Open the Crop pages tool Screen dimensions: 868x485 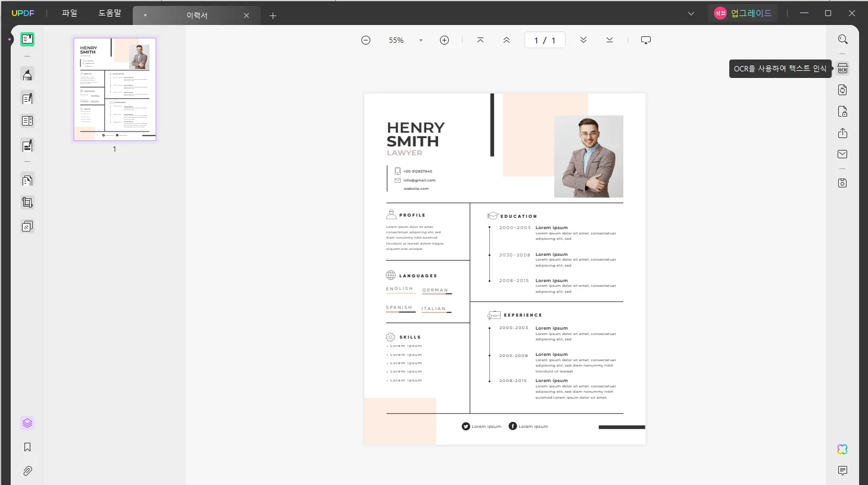click(27, 202)
